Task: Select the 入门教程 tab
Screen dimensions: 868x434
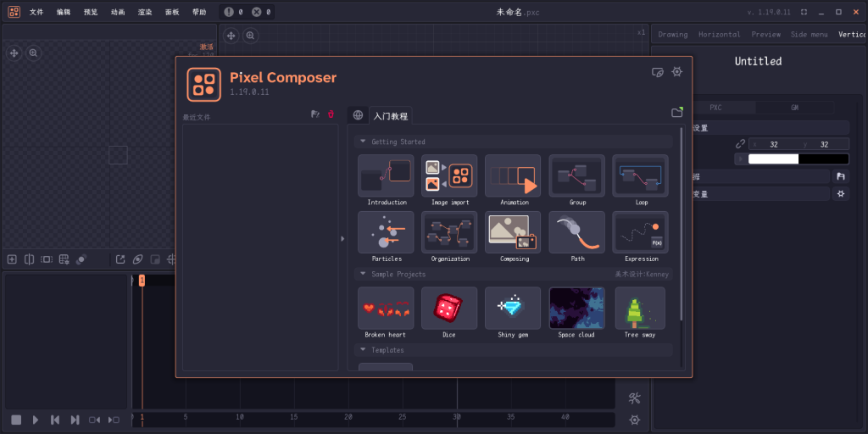Action: [391, 115]
